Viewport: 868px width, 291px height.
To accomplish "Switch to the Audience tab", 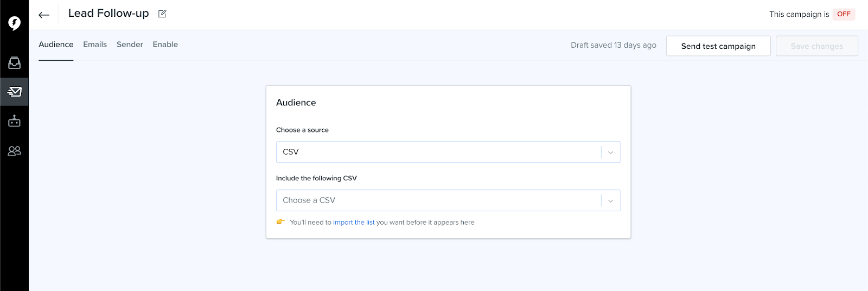I will click(x=56, y=45).
